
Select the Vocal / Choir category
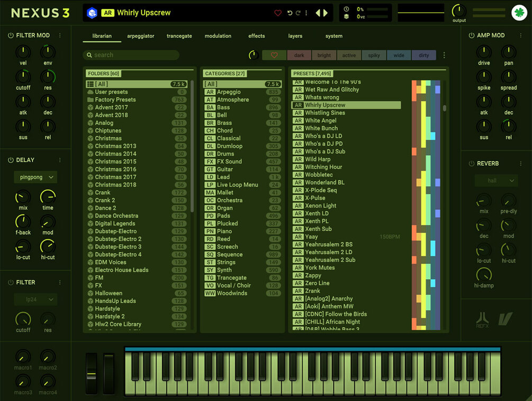click(x=242, y=286)
